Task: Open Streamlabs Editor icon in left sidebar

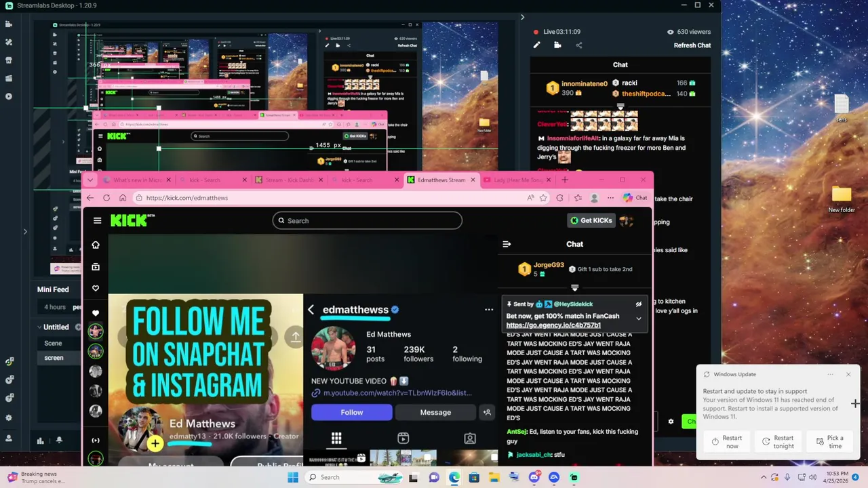Action: 9,24
